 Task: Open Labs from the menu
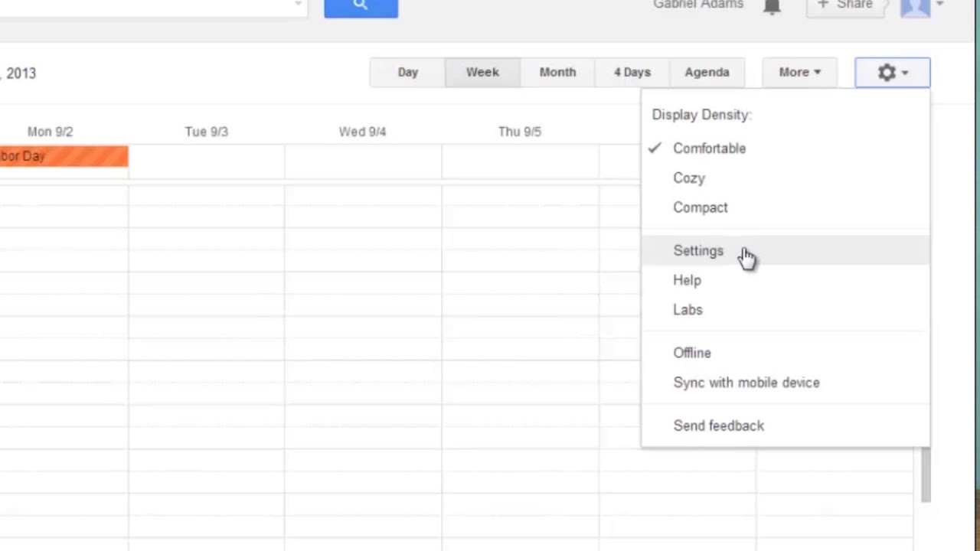(688, 310)
